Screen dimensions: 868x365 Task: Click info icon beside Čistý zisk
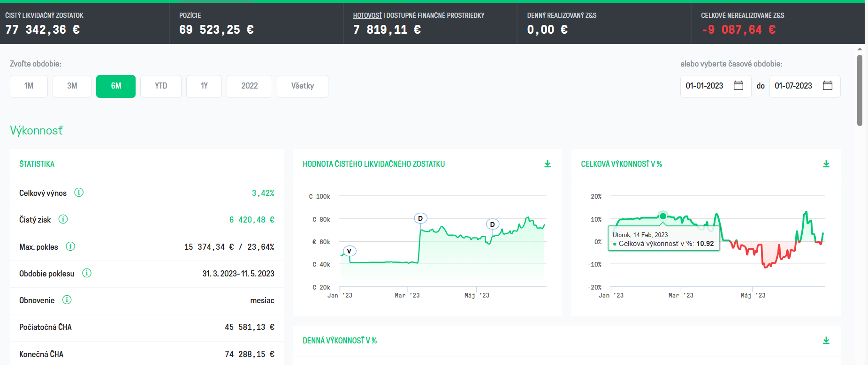(63, 219)
